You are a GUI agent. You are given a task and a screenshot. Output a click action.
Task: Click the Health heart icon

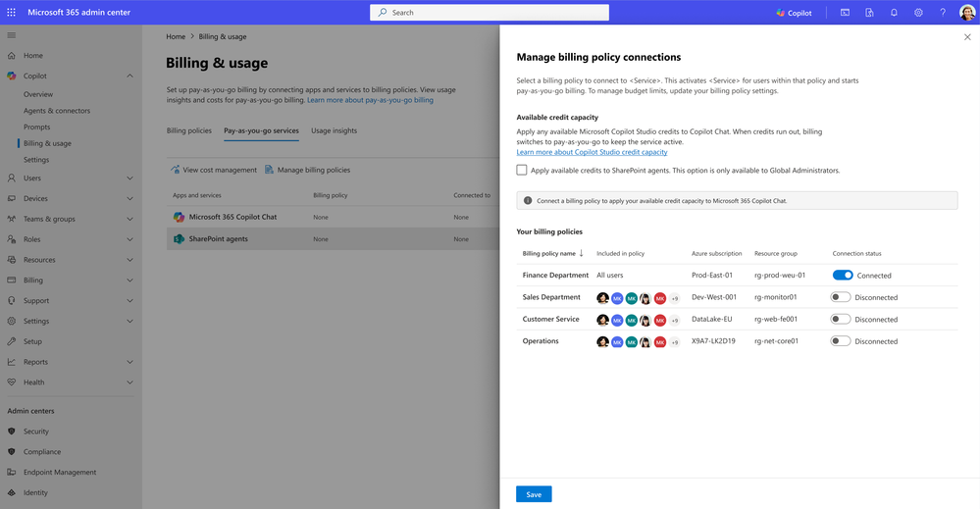pyautogui.click(x=11, y=382)
